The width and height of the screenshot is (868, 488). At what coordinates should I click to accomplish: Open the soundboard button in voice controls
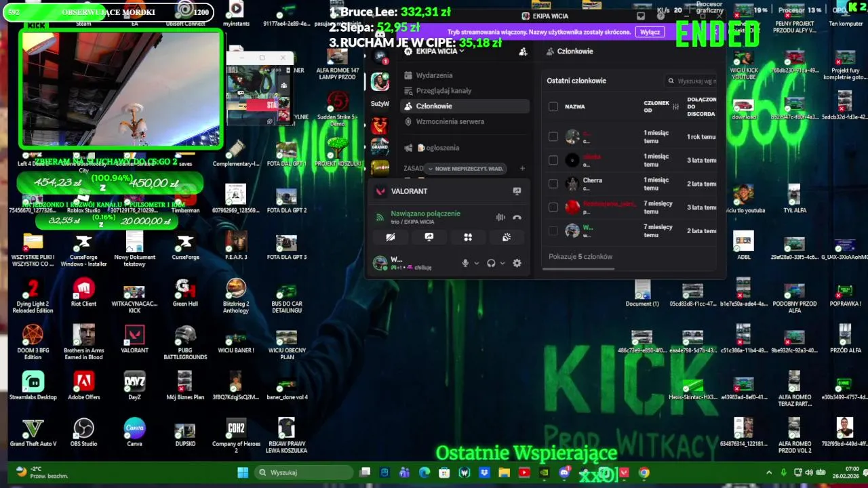tap(506, 237)
